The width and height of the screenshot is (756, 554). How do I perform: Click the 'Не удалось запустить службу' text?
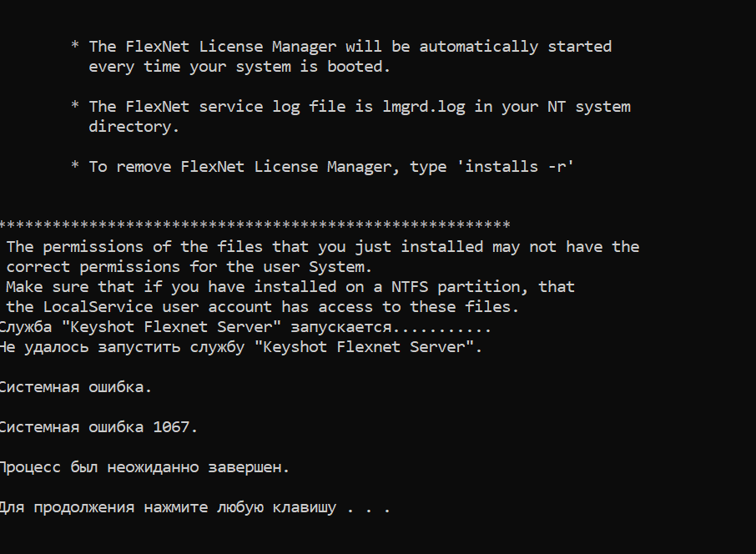click(x=121, y=347)
